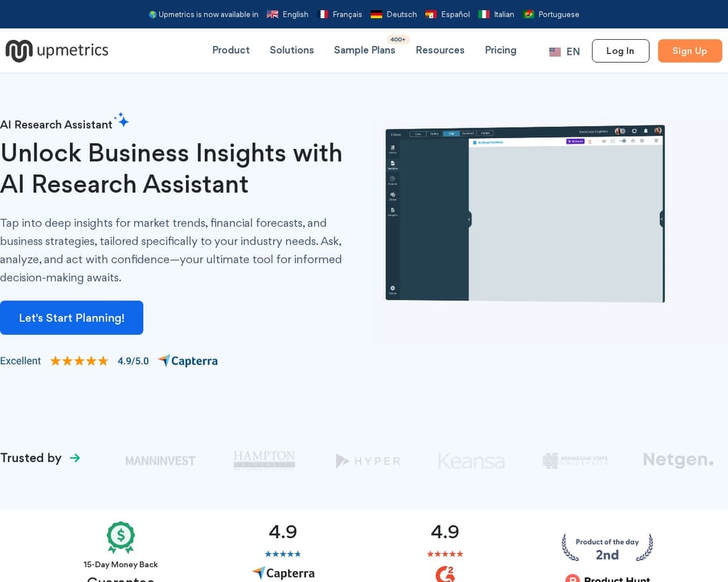Screen dimensions: 728x582
Task: Click the German flag beside Deutsch
Action: [x=376, y=13]
